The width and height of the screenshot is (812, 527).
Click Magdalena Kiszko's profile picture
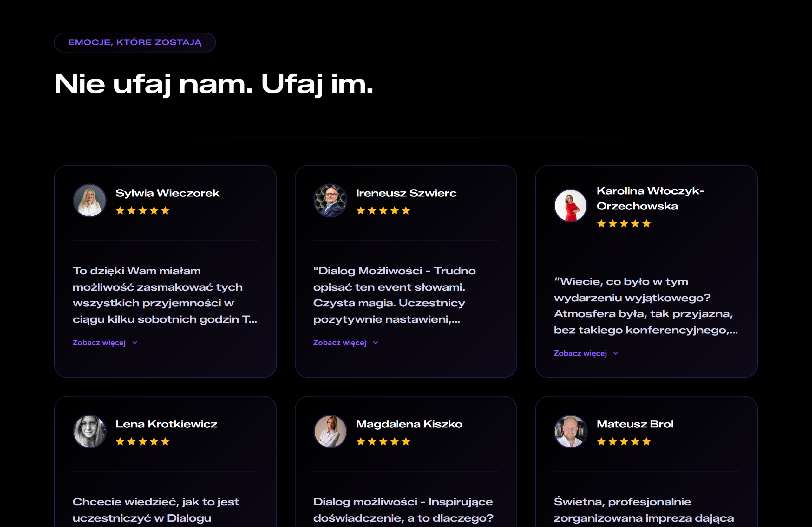[x=330, y=431]
